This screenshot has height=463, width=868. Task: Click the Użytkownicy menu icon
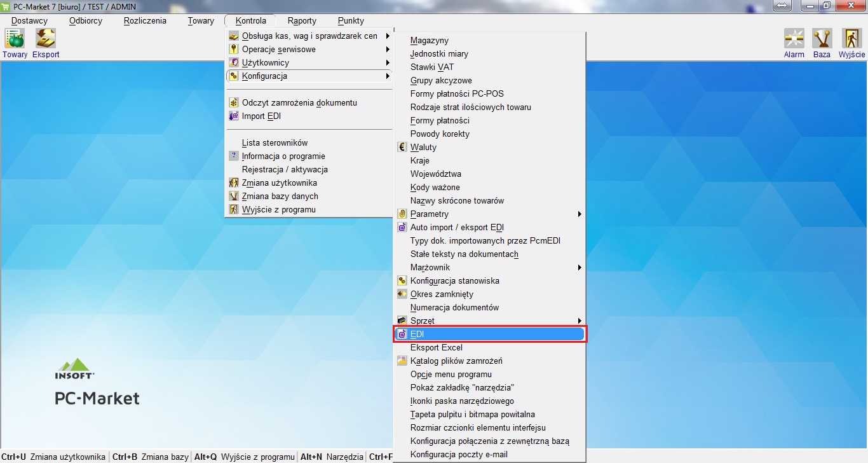(x=234, y=63)
